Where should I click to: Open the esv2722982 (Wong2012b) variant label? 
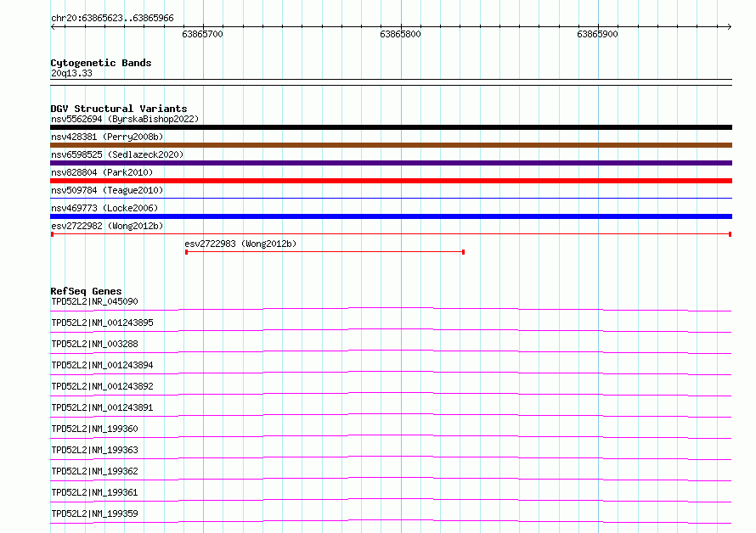[107, 226]
